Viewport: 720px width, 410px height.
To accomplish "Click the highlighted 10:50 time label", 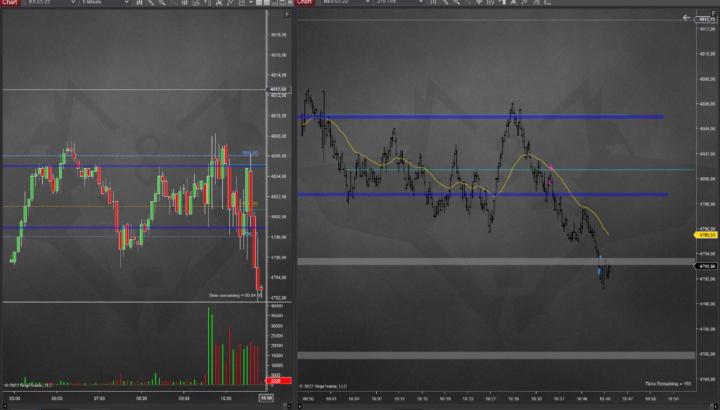I will pyautogui.click(x=266, y=398).
